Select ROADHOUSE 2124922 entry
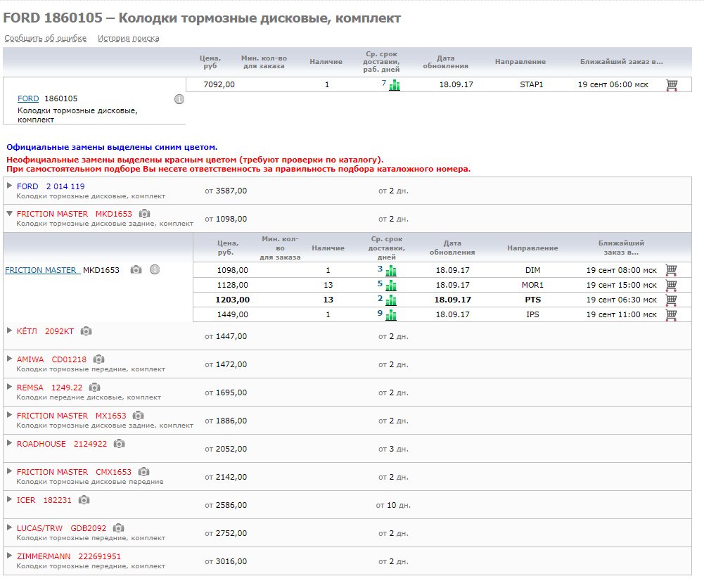Image resolution: width=704 pixels, height=588 pixels. point(62,444)
